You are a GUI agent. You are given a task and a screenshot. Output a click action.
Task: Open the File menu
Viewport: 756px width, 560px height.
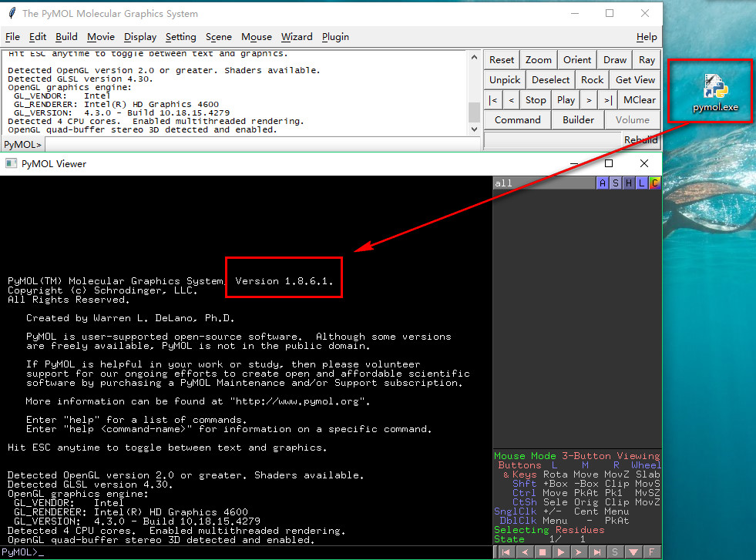[x=12, y=37]
